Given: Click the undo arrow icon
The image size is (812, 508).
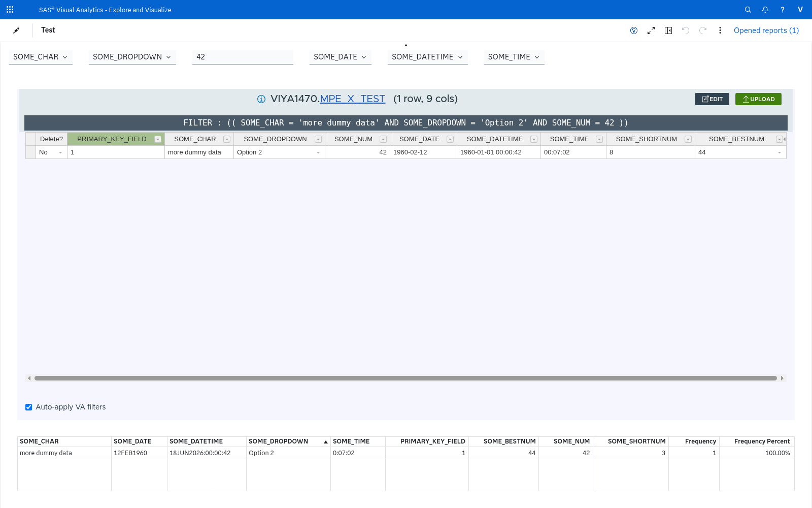Looking at the screenshot, I should click(686, 30).
